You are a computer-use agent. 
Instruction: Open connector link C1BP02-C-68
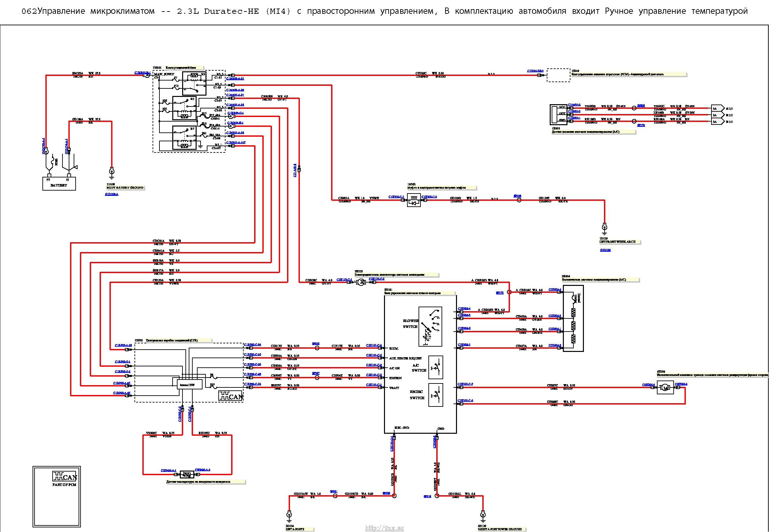252,375
